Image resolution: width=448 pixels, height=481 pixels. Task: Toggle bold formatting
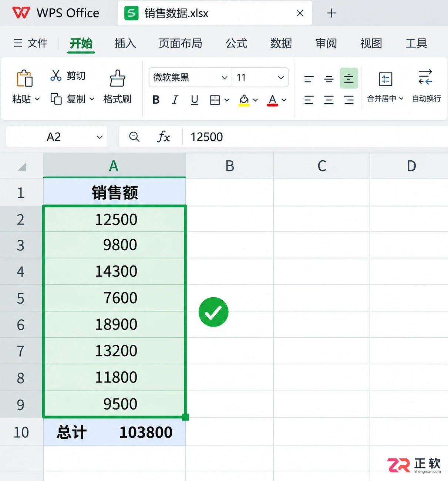(156, 100)
